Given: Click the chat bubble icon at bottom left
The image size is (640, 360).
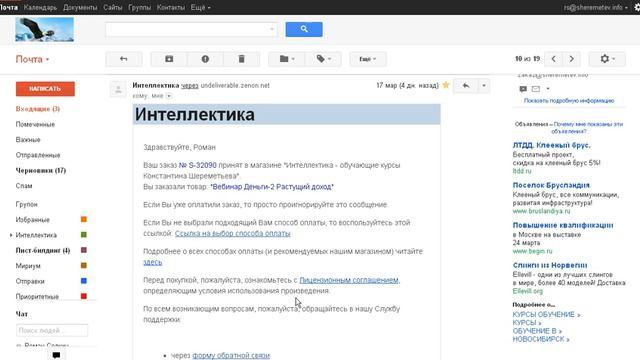Looking at the screenshot, I should (56, 355).
